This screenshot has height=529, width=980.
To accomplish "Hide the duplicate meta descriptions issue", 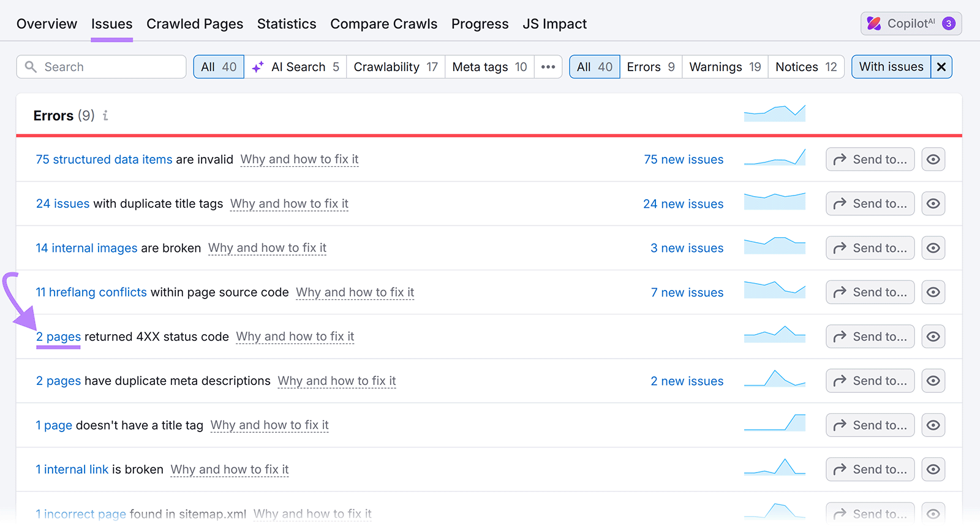I will tap(933, 381).
